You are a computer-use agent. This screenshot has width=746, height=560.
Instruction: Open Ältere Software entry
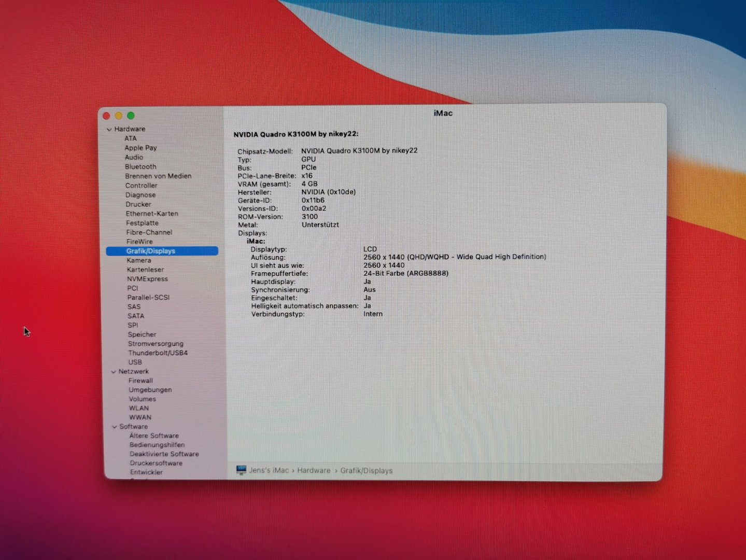pyautogui.click(x=154, y=436)
